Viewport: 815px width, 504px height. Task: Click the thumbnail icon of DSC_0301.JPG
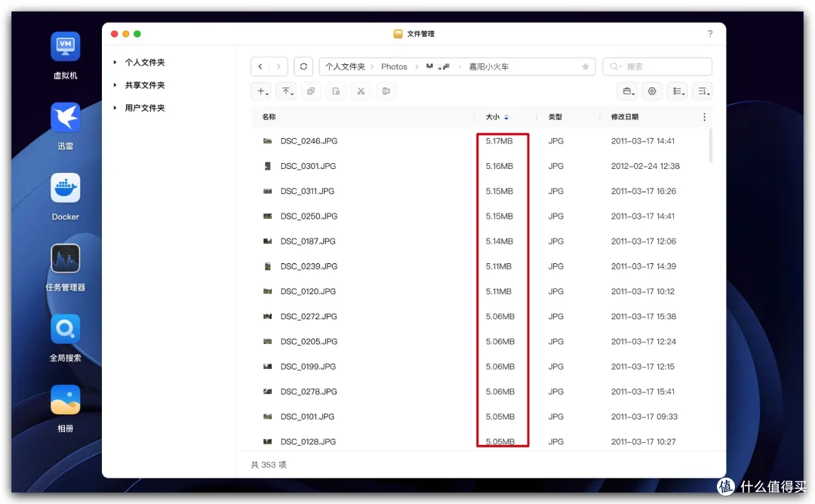point(267,166)
